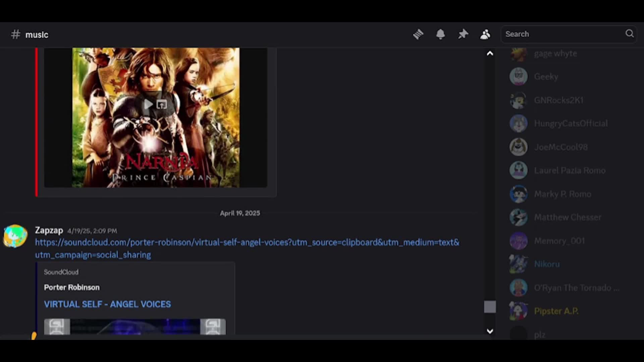Toggle the member list icon
This screenshot has width=644, height=362.
[485, 34]
